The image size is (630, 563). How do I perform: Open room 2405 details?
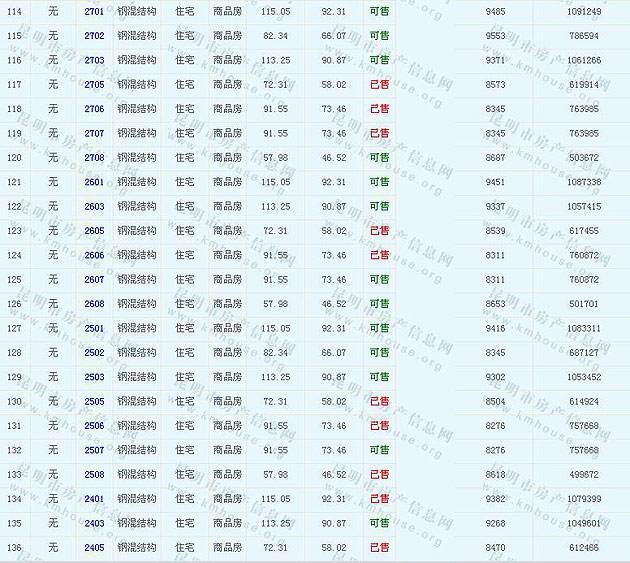[94, 547]
